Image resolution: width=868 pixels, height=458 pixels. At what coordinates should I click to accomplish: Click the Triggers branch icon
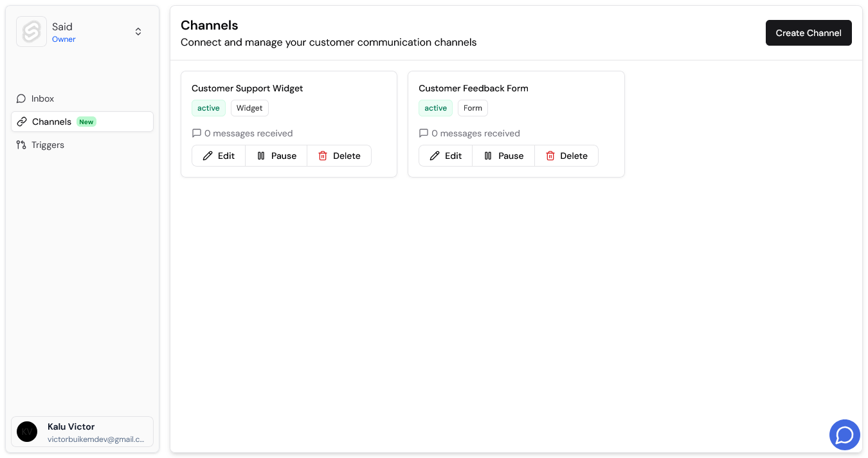21,145
